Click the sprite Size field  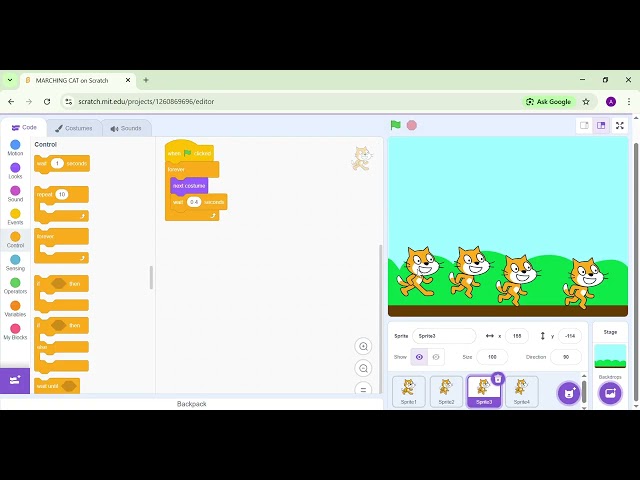[x=492, y=357]
